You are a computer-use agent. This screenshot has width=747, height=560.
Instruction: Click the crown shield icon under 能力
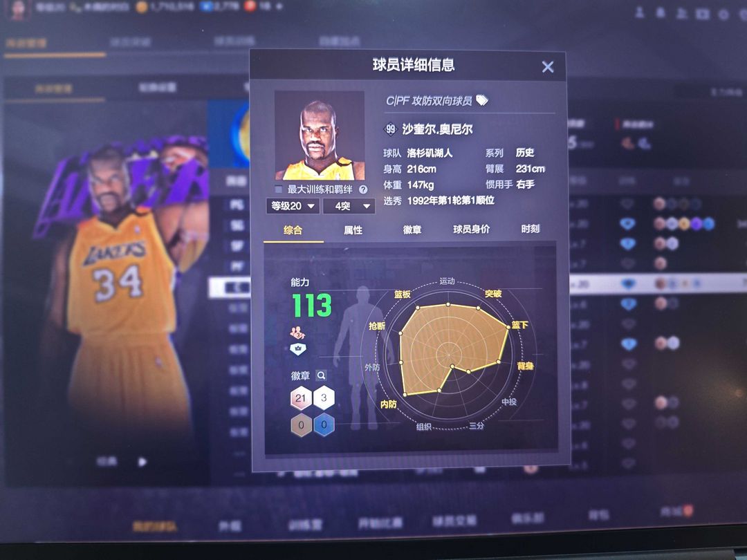click(x=297, y=350)
